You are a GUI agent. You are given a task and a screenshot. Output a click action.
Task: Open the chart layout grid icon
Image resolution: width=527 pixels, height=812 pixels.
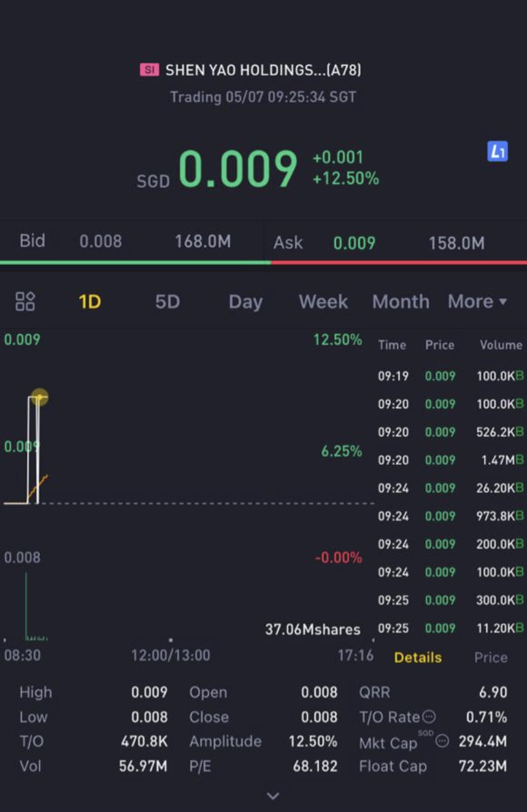[x=25, y=301]
